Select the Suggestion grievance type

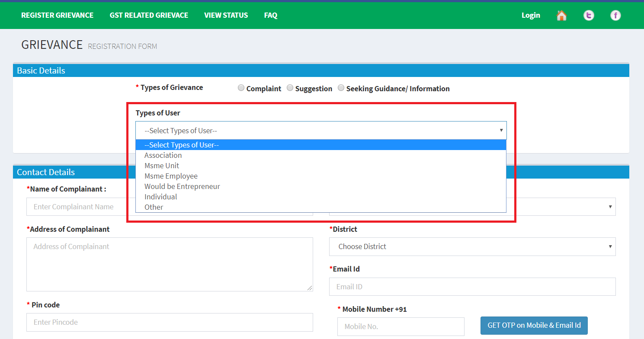[x=290, y=87]
